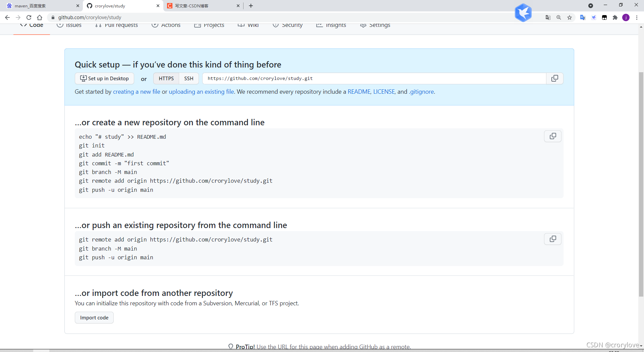This screenshot has width=644, height=352.
Task: Click the blue bird floating icon
Action: tap(523, 13)
